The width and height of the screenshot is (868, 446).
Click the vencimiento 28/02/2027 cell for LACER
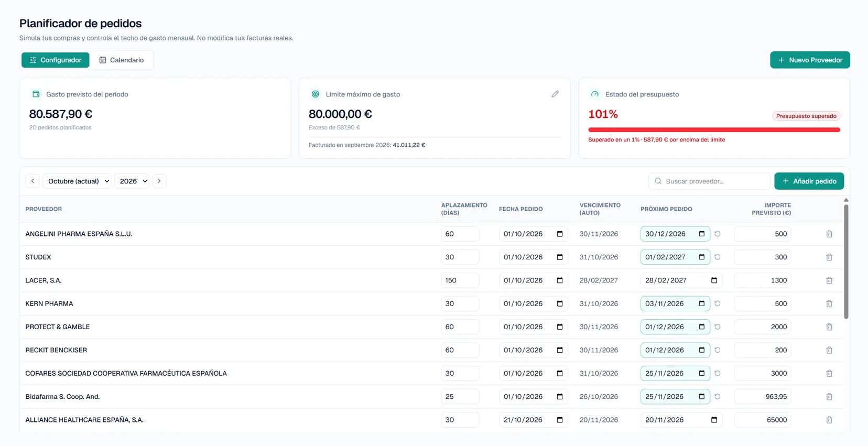click(x=599, y=280)
